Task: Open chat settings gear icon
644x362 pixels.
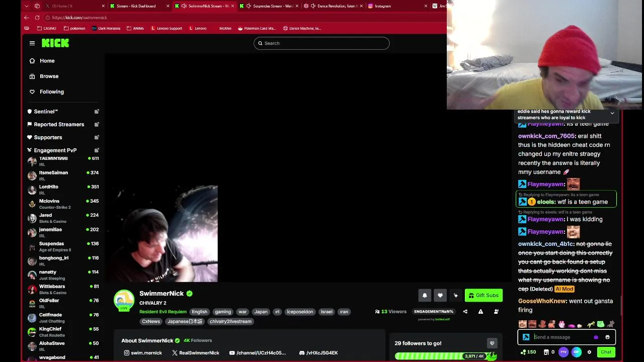Action: point(589,352)
